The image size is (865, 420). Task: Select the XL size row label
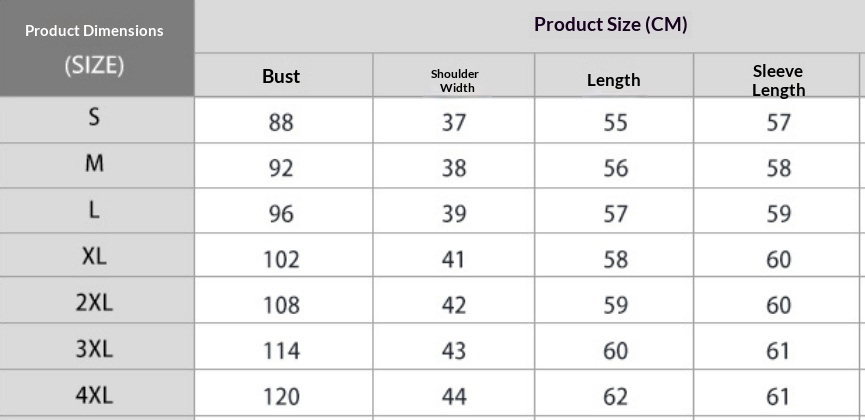point(94,256)
